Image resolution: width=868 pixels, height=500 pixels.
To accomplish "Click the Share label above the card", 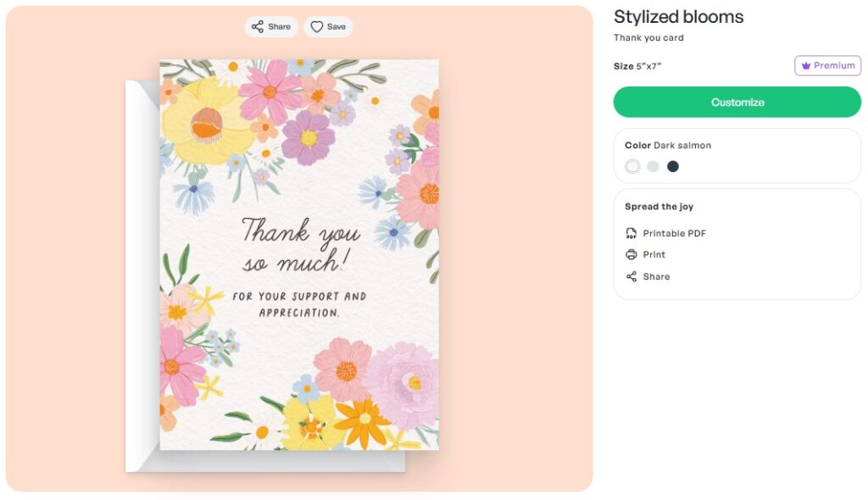I will point(280,27).
